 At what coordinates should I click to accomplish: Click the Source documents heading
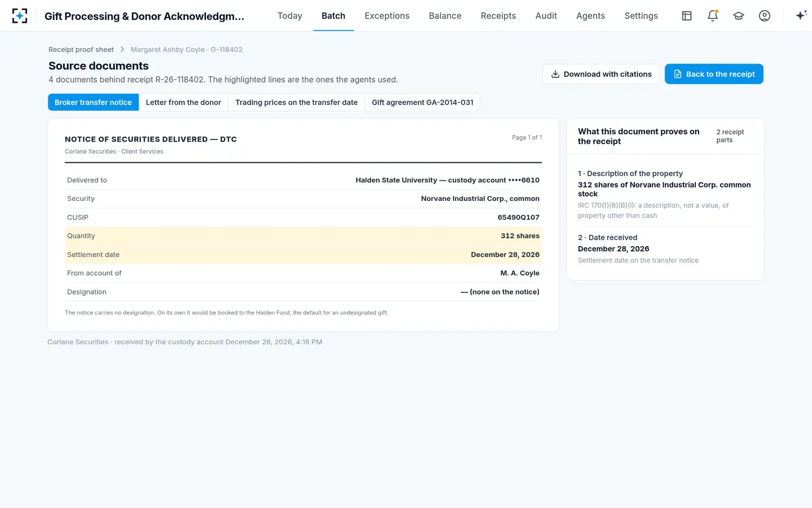pos(99,66)
